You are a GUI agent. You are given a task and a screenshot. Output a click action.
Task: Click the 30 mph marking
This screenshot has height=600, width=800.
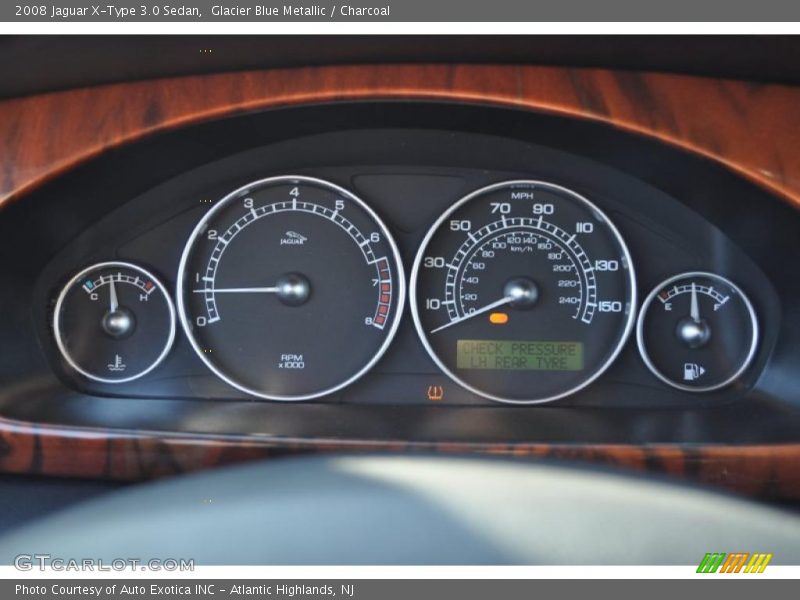(434, 262)
